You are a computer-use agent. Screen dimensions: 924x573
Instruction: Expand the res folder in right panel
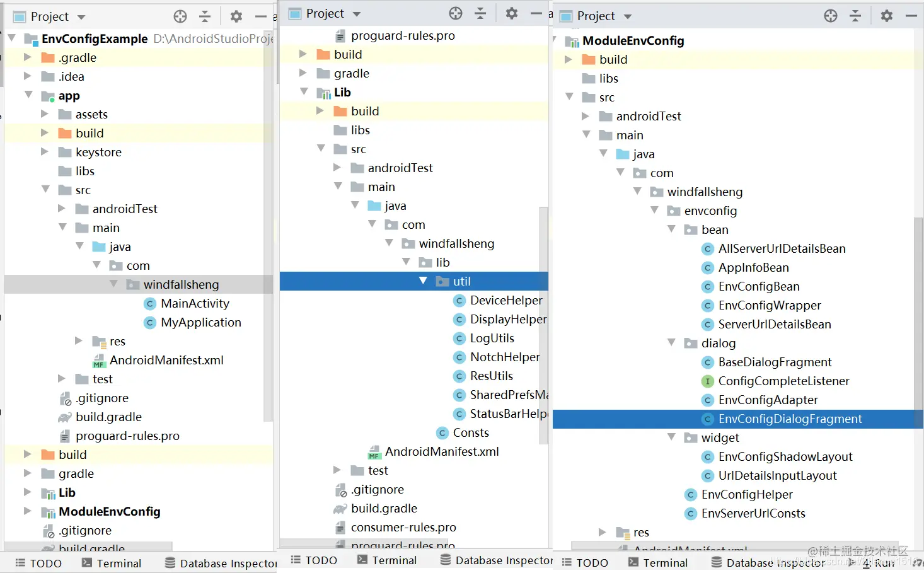[x=603, y=532]
